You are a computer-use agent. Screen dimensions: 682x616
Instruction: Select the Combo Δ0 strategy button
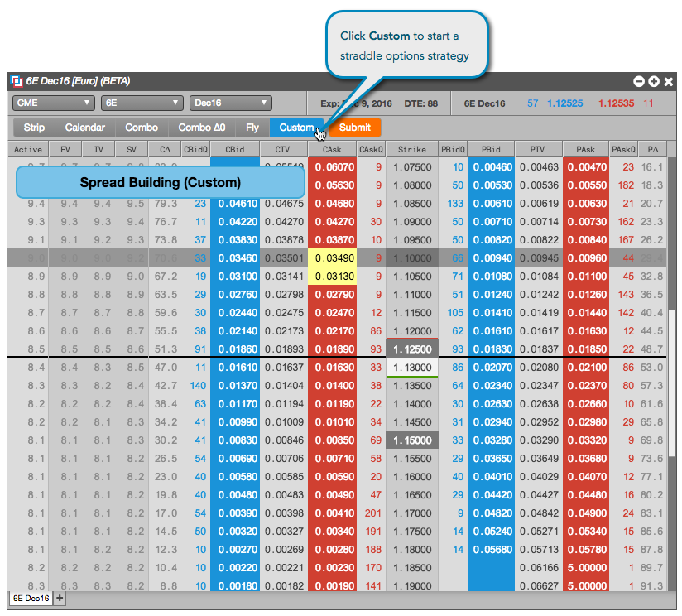click(x=202, y=128)
